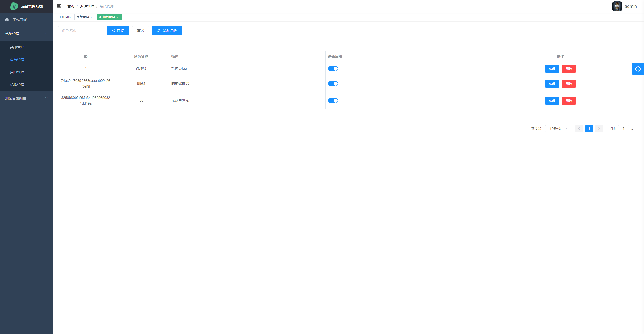This screenshot has height=334, width=644.
Task: Delete the 测试1 role
Action: pos(569,84)
